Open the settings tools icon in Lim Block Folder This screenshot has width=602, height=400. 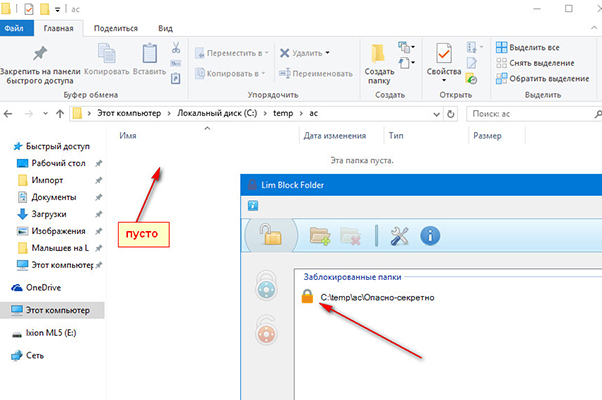click(400, 236)
